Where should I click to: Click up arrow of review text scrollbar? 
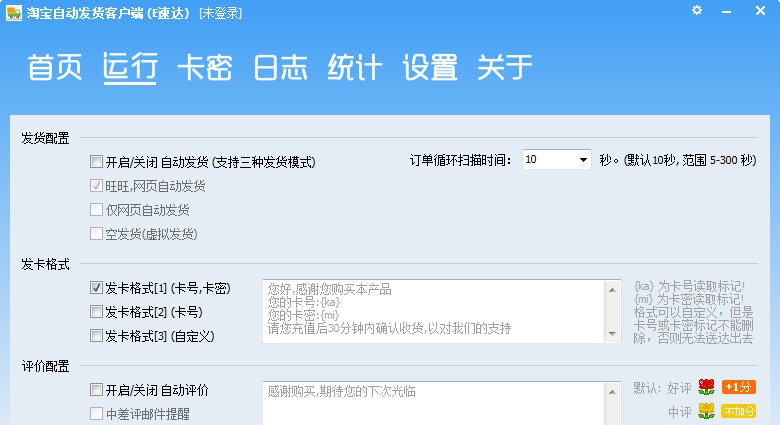coord(612,392)
